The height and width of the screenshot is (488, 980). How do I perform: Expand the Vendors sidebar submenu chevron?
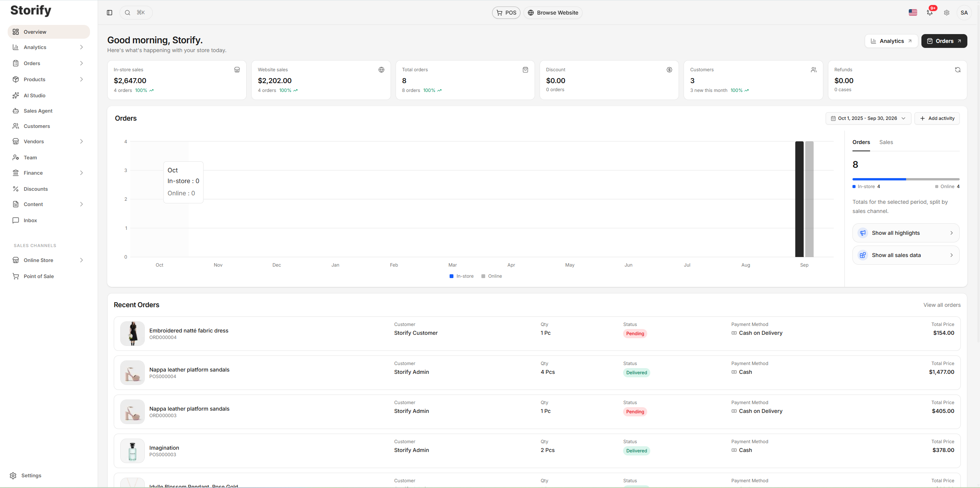click(x=82, y=141)
